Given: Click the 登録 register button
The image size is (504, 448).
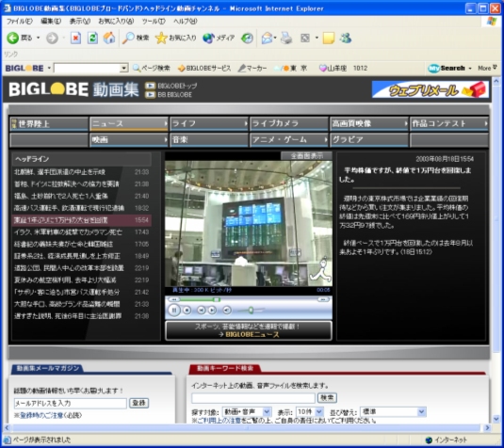Looking at the screenshot, I should [x=138, y=403].
